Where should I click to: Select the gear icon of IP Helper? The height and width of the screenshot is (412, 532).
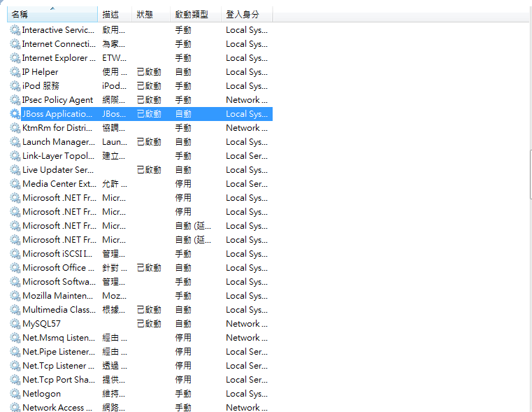15,72
